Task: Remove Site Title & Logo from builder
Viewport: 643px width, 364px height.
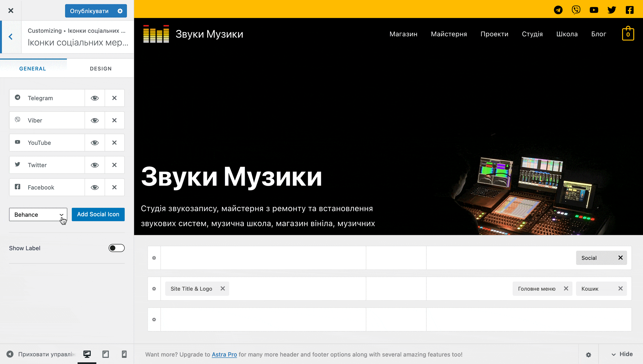Action: tap(223, 289)
